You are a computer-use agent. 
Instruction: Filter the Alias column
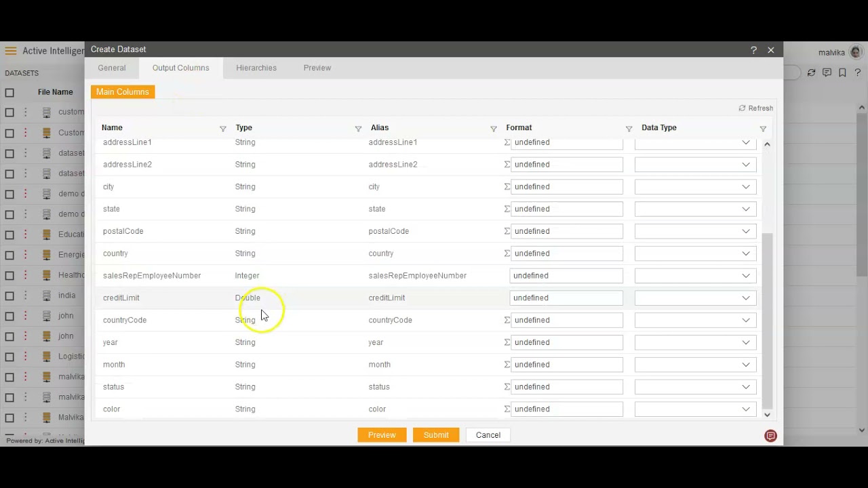tap(494, 128)
